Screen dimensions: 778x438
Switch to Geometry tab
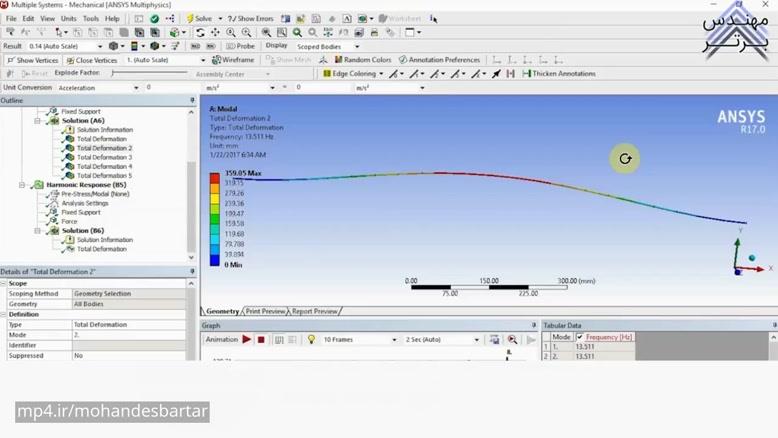tap(222, 311)
